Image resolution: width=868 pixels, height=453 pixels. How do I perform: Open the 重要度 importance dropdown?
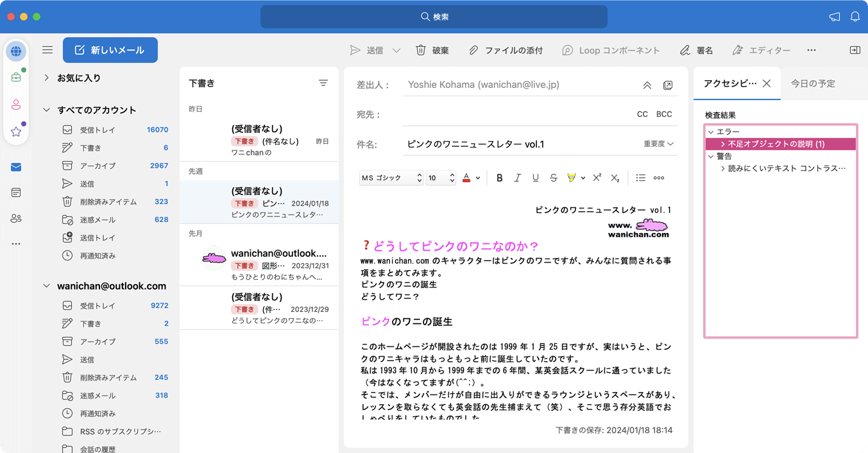click(x=658, y=144)
